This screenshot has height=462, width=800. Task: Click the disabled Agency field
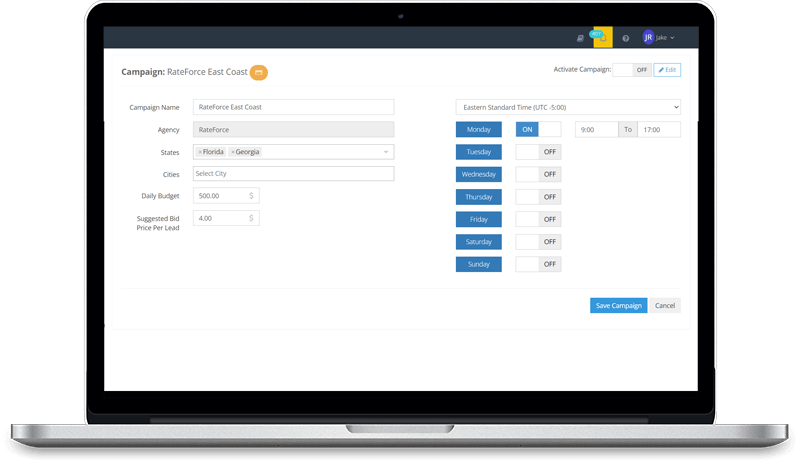(293, 130)
